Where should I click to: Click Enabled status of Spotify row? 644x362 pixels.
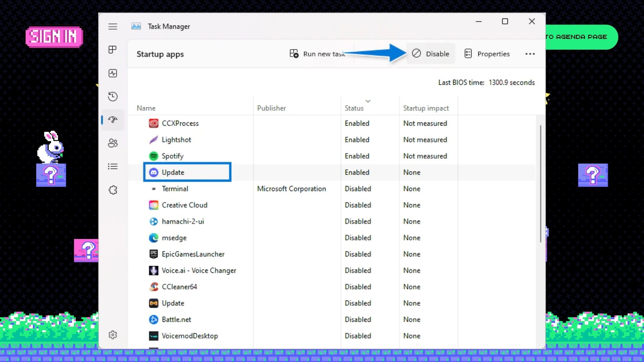point(357,156)
